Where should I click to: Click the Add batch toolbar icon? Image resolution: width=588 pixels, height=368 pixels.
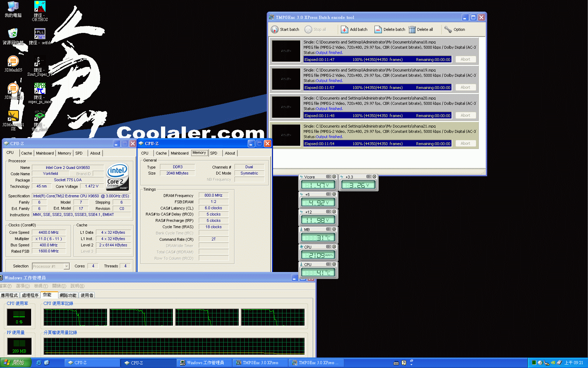click(x=344, y=30)
